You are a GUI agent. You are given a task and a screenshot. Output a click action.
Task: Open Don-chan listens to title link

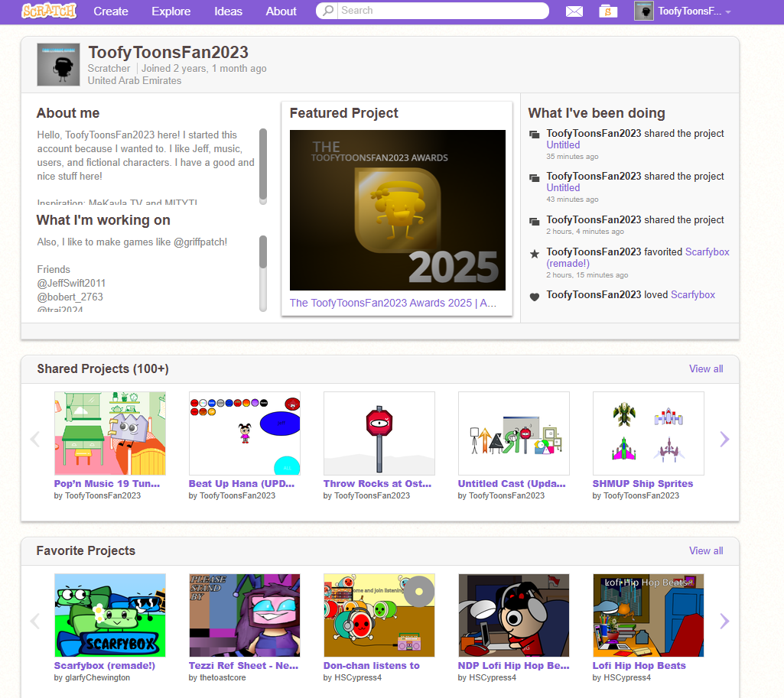click(x=372, y=666)
